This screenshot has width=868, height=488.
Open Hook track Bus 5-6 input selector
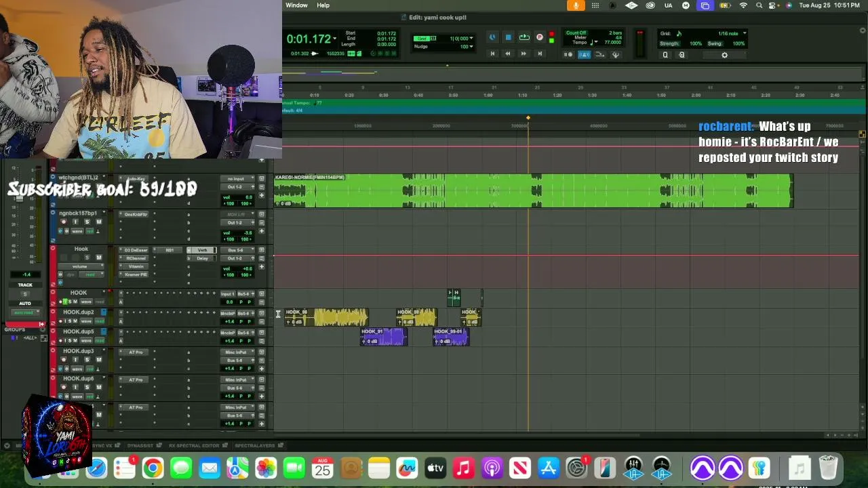[236, 250]
